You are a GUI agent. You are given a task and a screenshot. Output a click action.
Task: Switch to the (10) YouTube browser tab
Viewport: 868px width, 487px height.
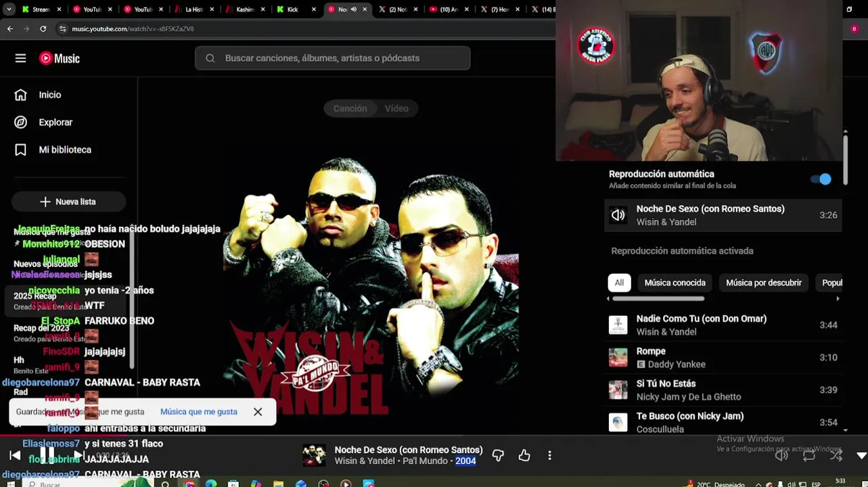click(x=449, y=9)
